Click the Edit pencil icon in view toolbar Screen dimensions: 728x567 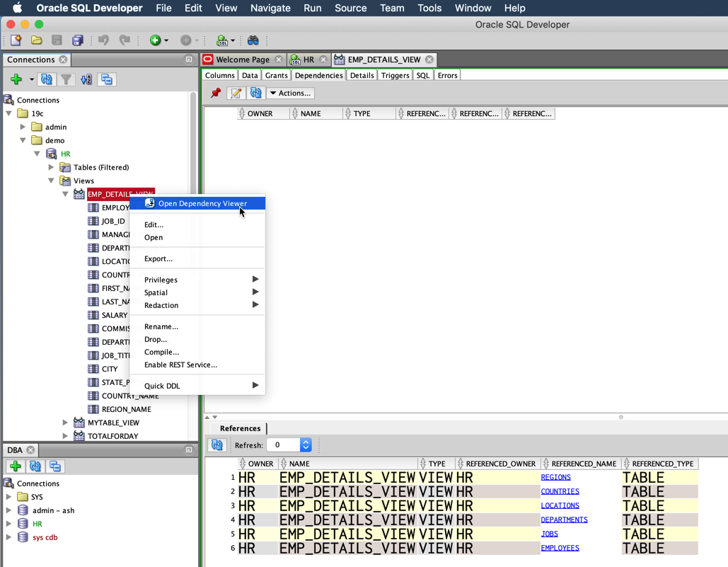236,93
